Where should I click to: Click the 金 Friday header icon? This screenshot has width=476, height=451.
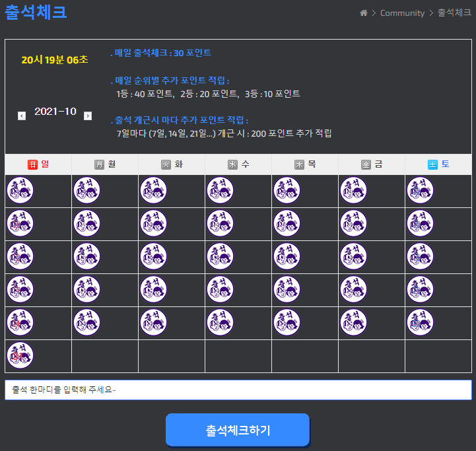[366, 164]
